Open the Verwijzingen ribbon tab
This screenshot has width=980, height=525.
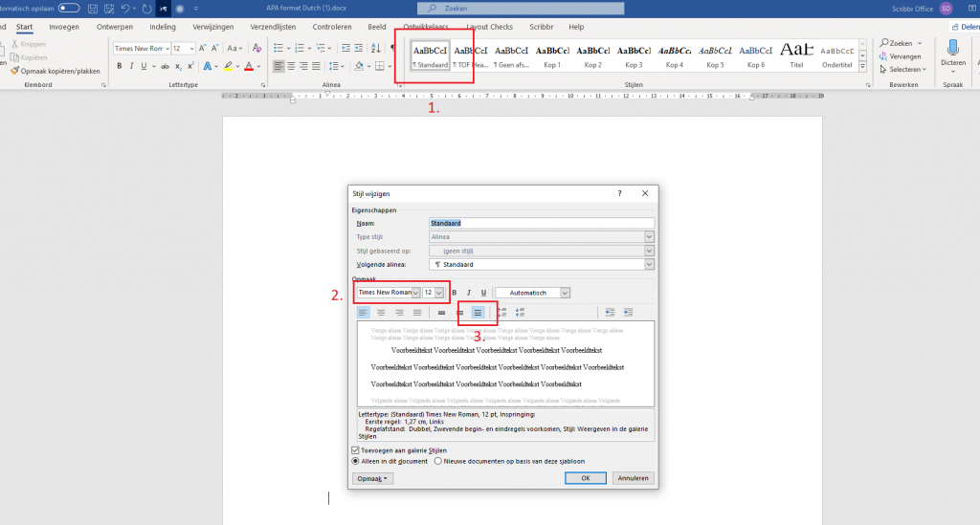pos(212,27)
